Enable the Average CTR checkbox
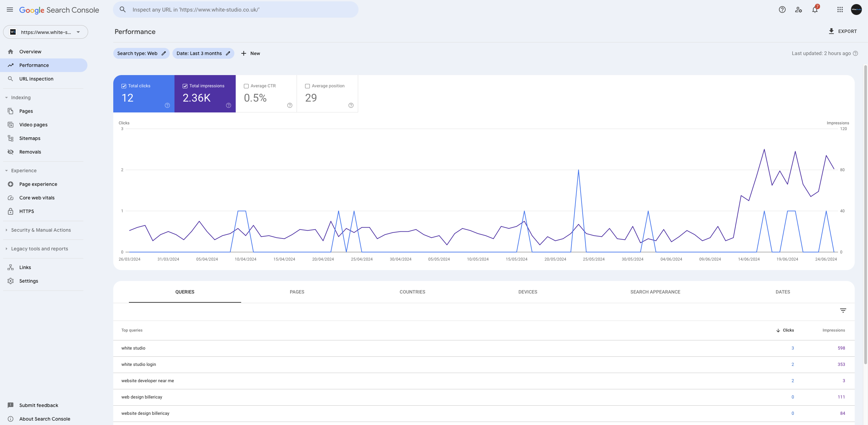This screenshot has height=425, width=868. click(x=246, y=86)
